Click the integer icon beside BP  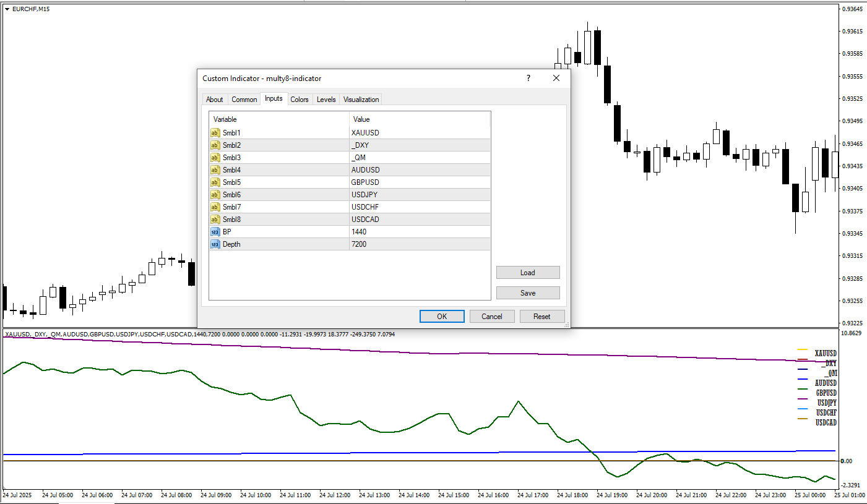pyautogui.click(x=215, y=232)
